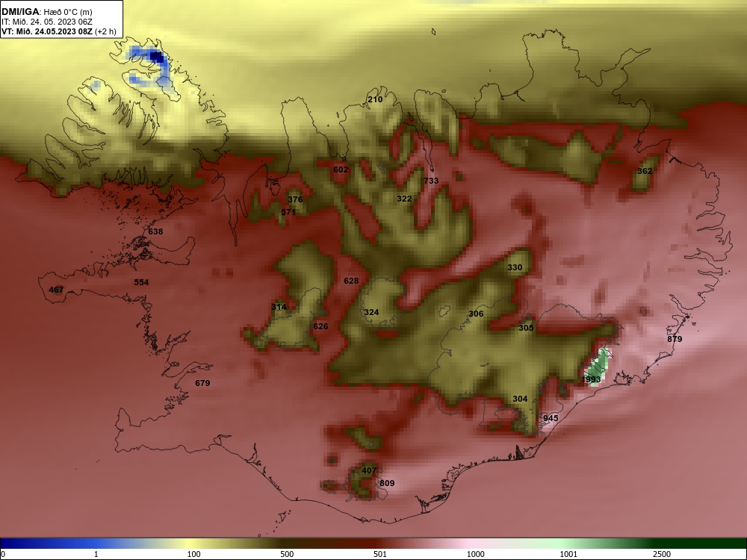Click the map value 376
This screenshot has width=747, height=560.
295,199
